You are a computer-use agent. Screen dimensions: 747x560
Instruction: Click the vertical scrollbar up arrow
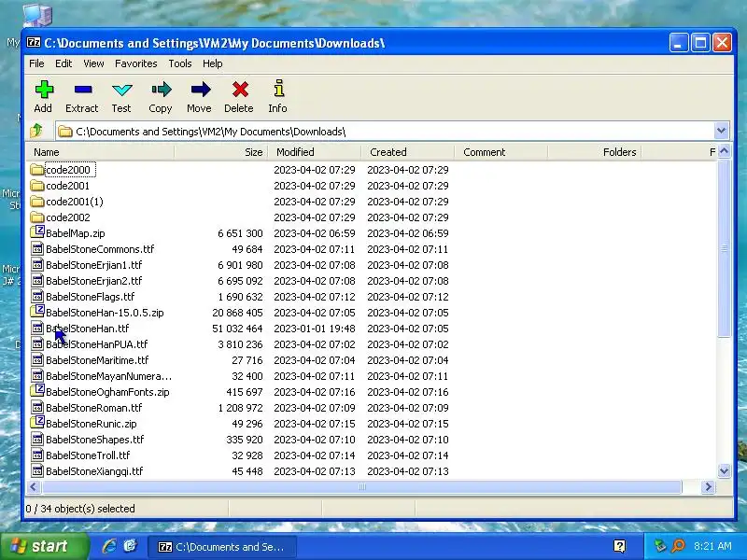tap(725, 152)
